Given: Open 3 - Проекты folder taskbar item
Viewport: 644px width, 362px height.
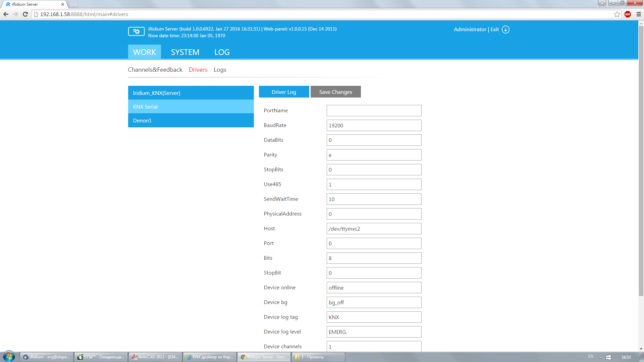Looking at the screenshot, I should (318, 357).
